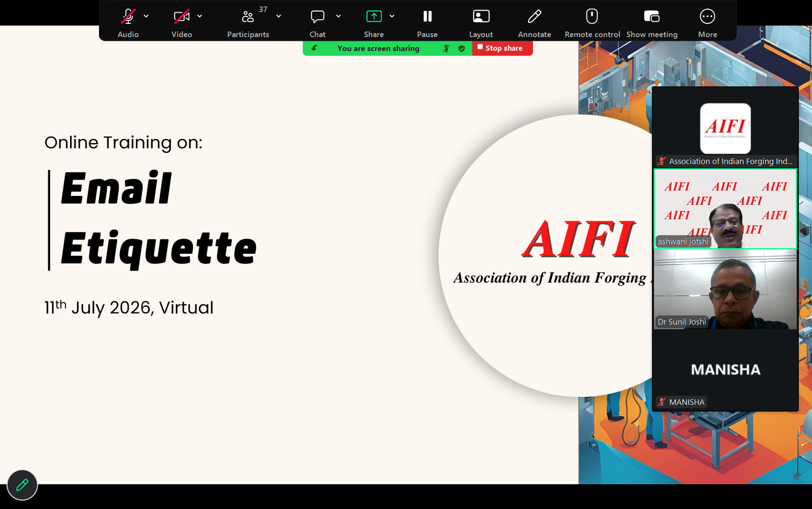Image resolution: width=812 pixels, height=509 pixels.
Task: Click the security shield icon on sharing bar
Action: tap(461, 48)
